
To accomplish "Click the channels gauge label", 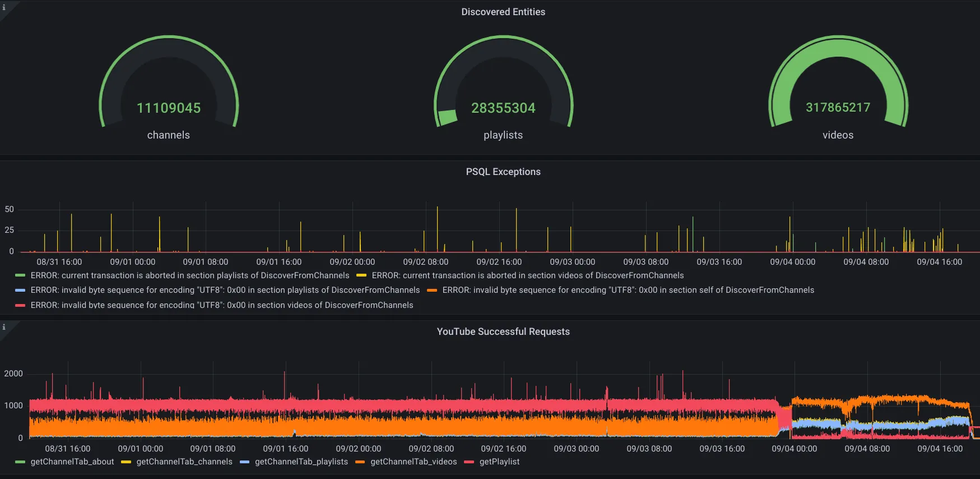I will tap(169, 135).
